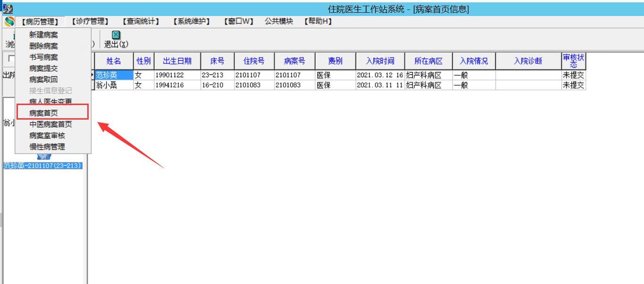Screen dimensions: 644x284
Task: Click 住院号 cell 2101083
Action: point(254,85)
